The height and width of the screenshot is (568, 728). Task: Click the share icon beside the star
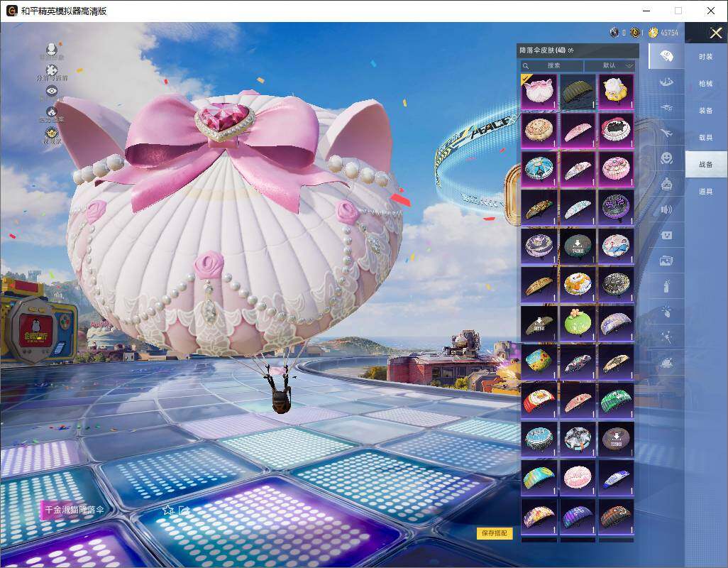184,510
